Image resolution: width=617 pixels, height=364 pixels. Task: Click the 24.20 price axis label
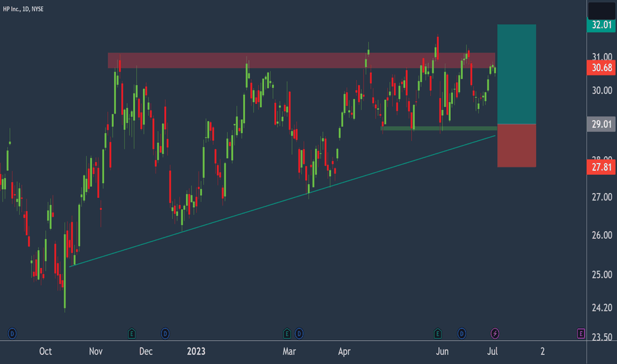(602, 308)
